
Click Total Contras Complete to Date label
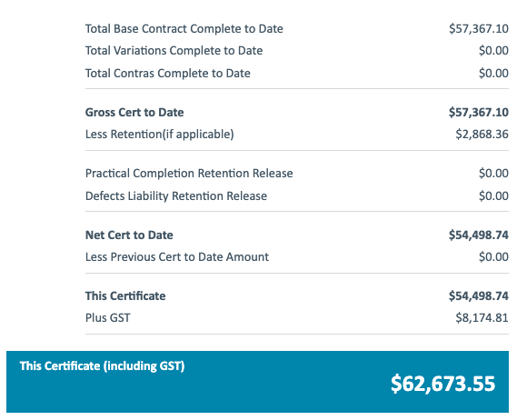[167, 73]
